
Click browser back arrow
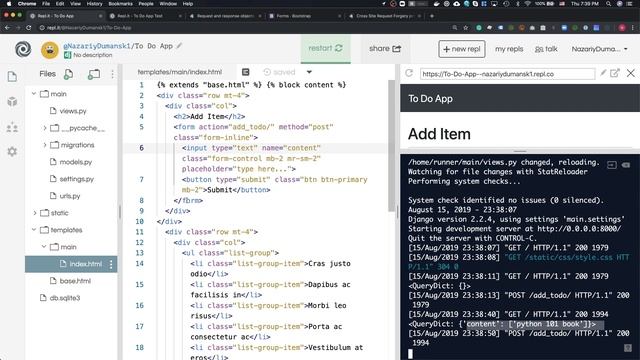point(7,28)
